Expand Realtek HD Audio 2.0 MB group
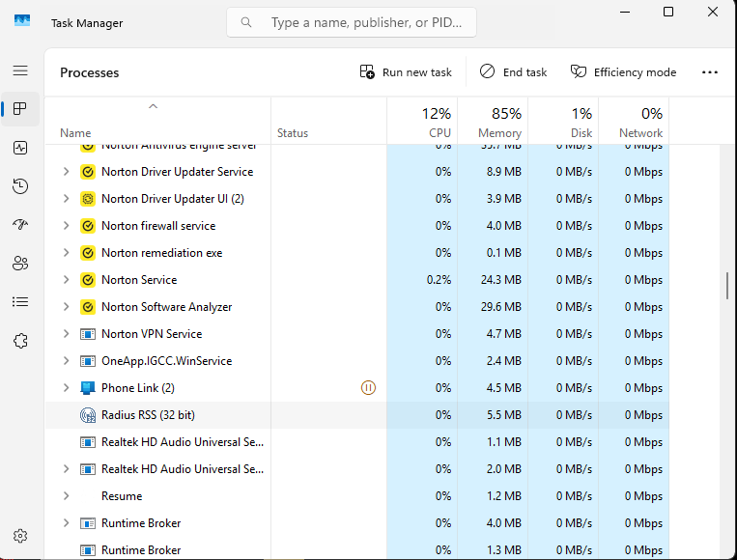This screenshot has height=560, width=737. point(67,469)
